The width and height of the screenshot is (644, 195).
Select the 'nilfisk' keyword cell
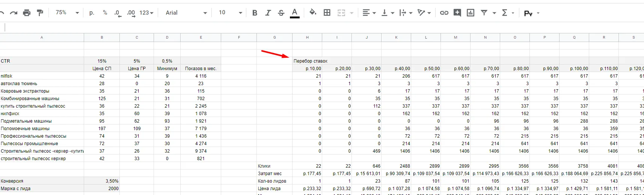point(42,76)
